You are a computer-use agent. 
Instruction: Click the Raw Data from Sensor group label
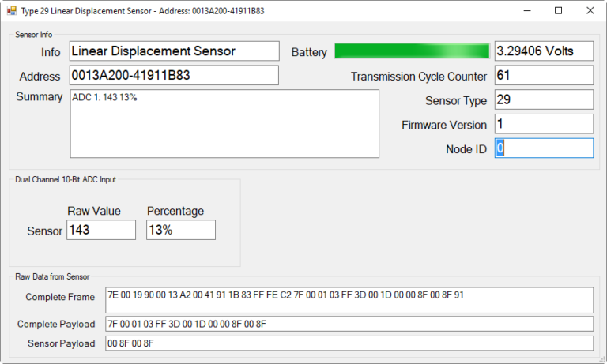52,276
